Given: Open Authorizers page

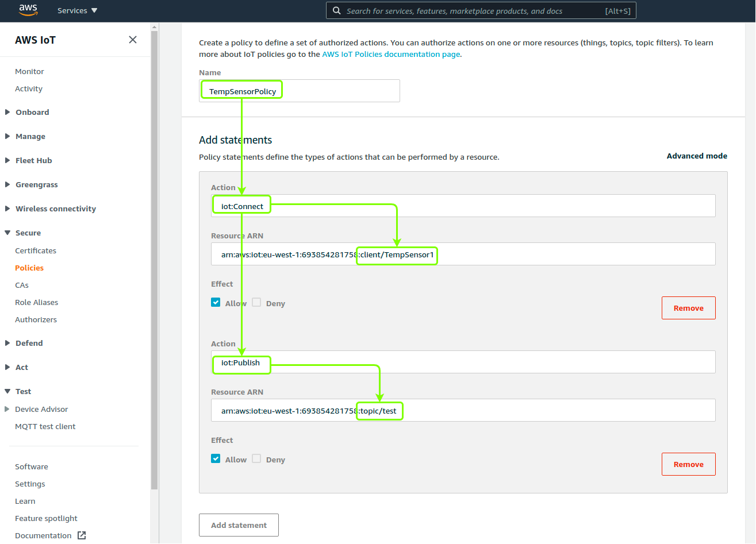Looking at the screenshot, I should point(36,319).
